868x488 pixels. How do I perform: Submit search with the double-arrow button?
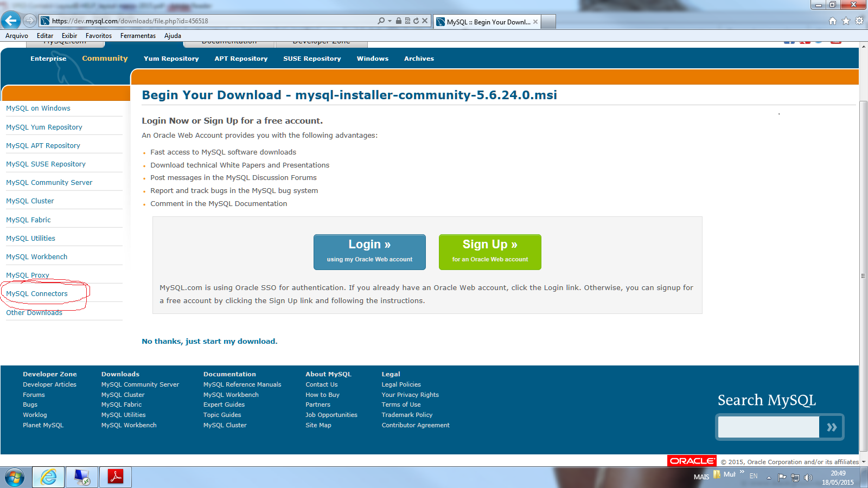(831, 427)
